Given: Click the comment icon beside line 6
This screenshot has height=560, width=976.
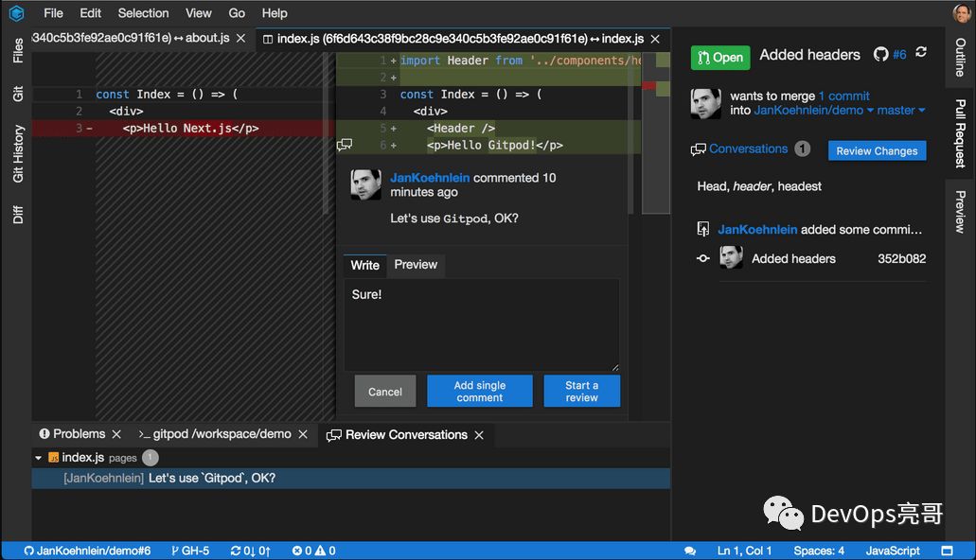Looking at the screenshot, I should (x=345, y=145).
